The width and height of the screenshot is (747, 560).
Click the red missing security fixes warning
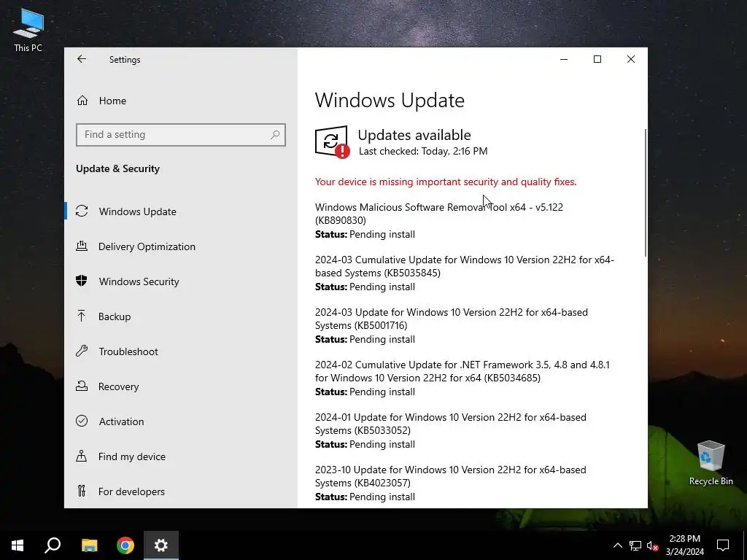[446, 182]
